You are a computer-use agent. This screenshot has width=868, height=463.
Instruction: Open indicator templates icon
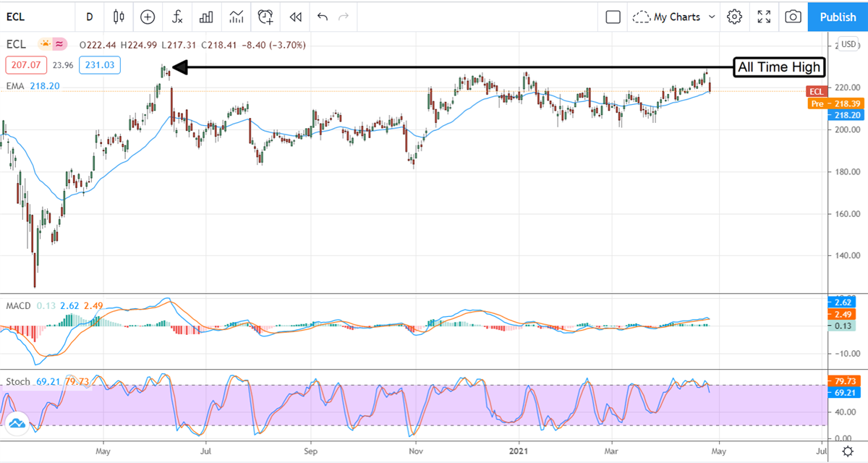click(236, 17)
